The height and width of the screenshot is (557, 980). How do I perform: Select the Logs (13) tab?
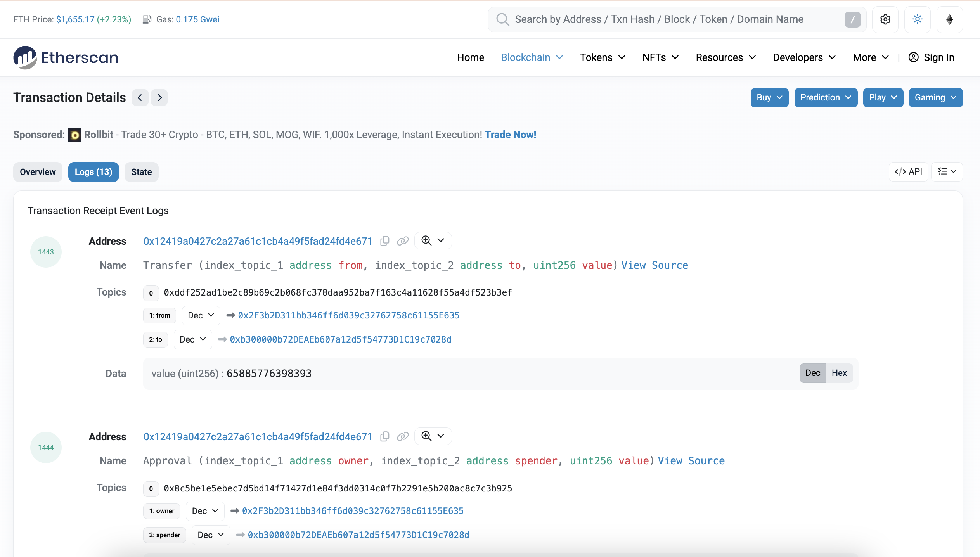click(93, 172)
